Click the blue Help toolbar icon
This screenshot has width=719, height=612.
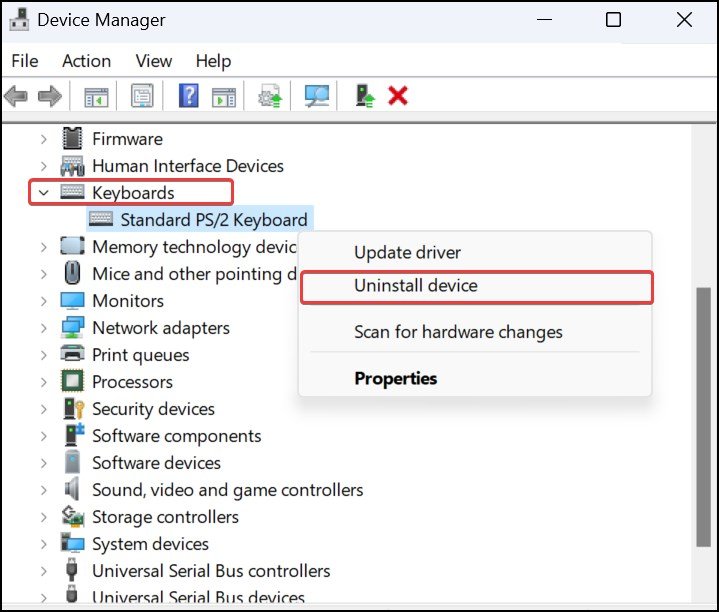coord(188,96)
